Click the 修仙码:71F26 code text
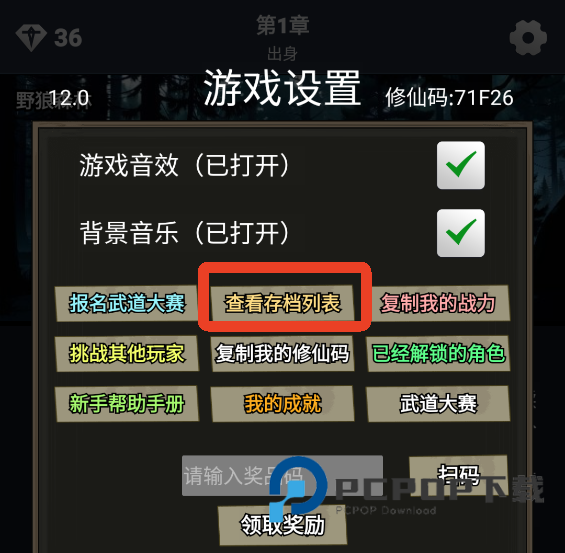Image resolution: width=565 pixels, height=553 pixels. pos(449,98)
